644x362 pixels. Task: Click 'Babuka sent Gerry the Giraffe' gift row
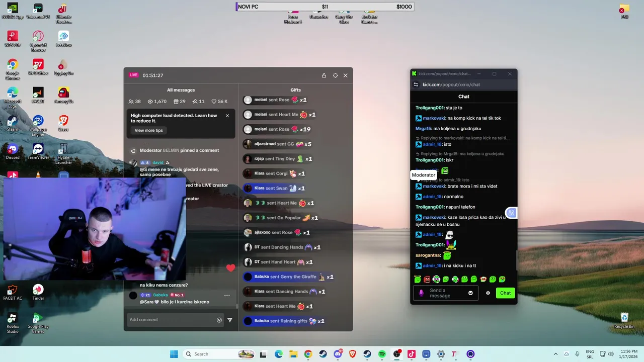point(289,277)
